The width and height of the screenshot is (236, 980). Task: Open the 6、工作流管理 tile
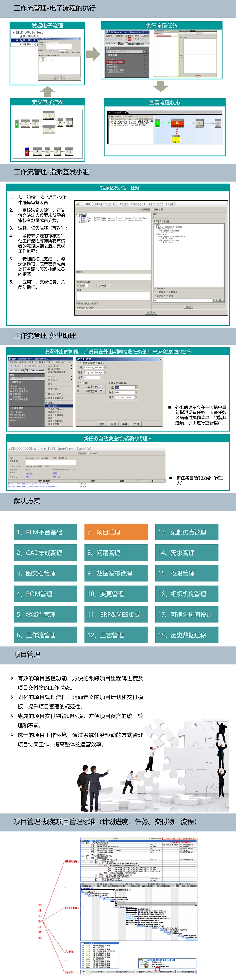[45, 635]
